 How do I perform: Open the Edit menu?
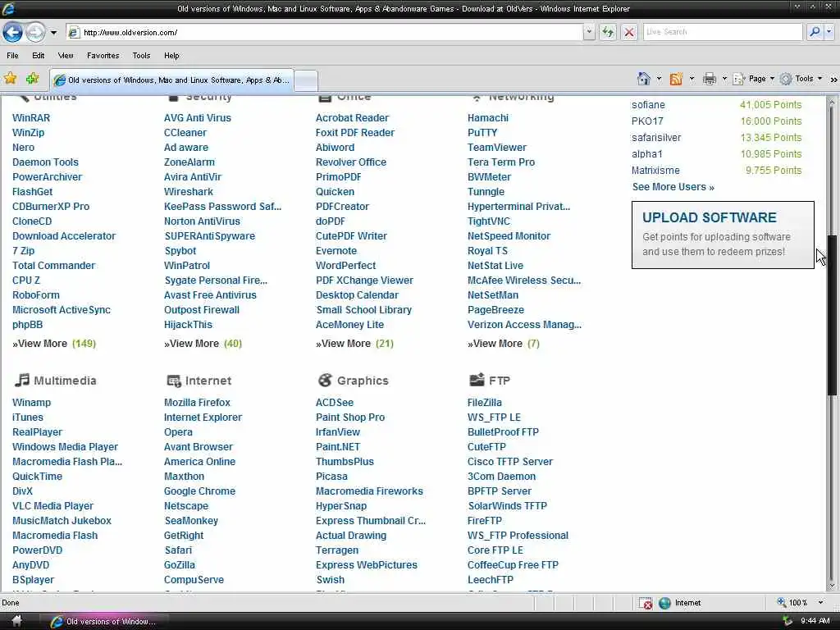point(38,55)
